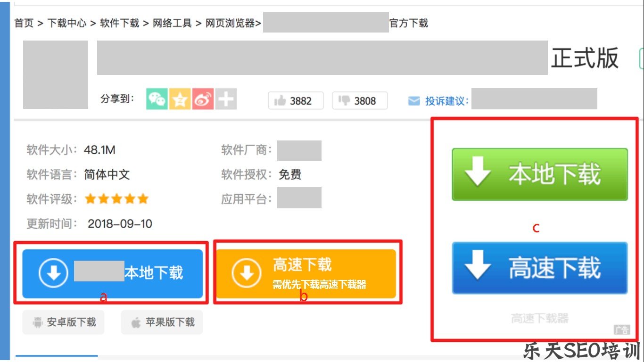Open 网页浏览器 breadcrumb link
This screenshot has width=644, height=362.
(x=230, y=23)
